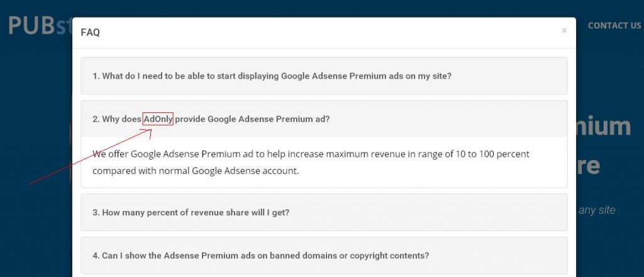The height and width of the screenshot is (277, 644).
Task: Click the 'FAQ' dialog title
Action: tap(91, 33)
